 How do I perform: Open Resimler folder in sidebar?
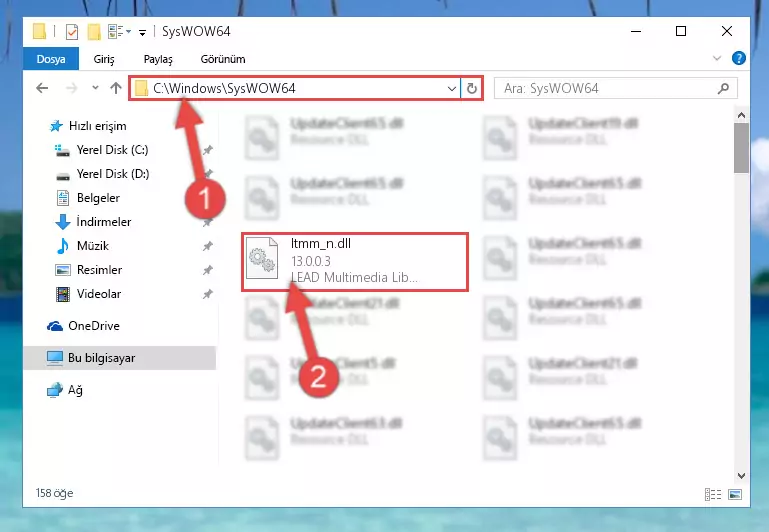pyautogui.click(x=99, y=270)
